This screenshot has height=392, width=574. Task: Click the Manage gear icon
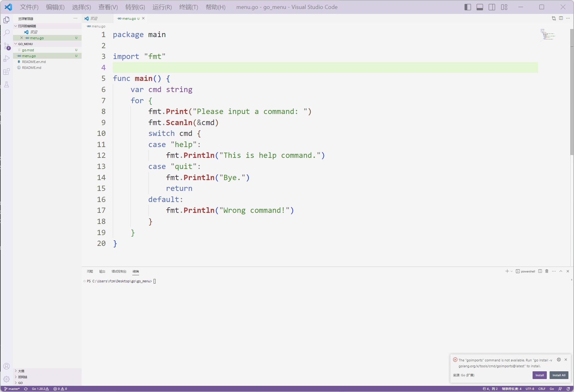tap(6, 379)
